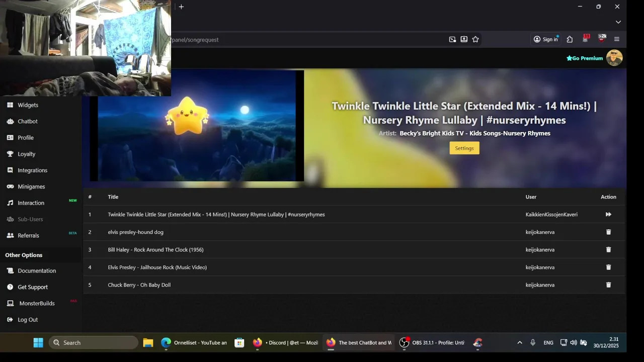The height and width of the screenshot is (362, 644).
Task: Select Minigames in sidebar
Action: [x=31, y=187]
